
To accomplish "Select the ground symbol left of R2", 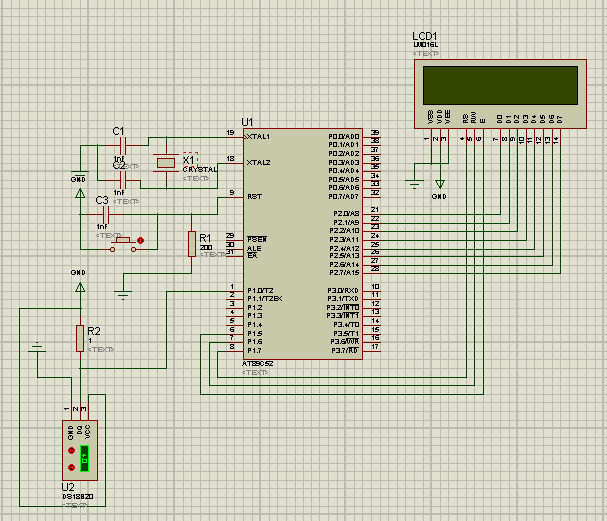I will [x=37, y=347].
